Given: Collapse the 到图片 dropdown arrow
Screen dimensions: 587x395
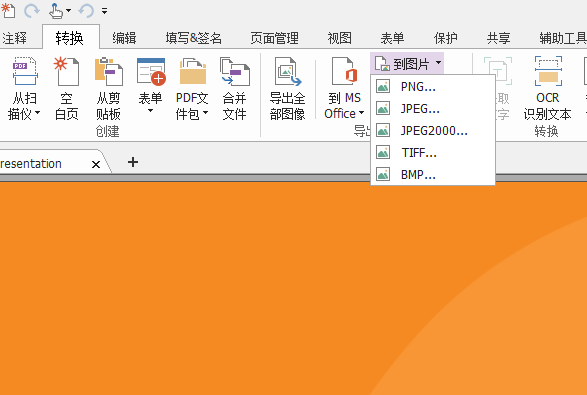Looking at the screenshot, I should tap(438, 63).
